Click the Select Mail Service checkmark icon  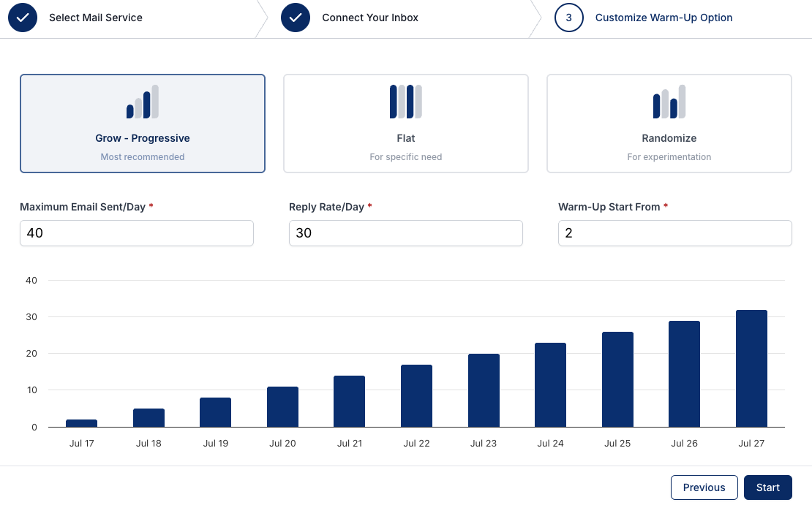[x=23, y=18]
